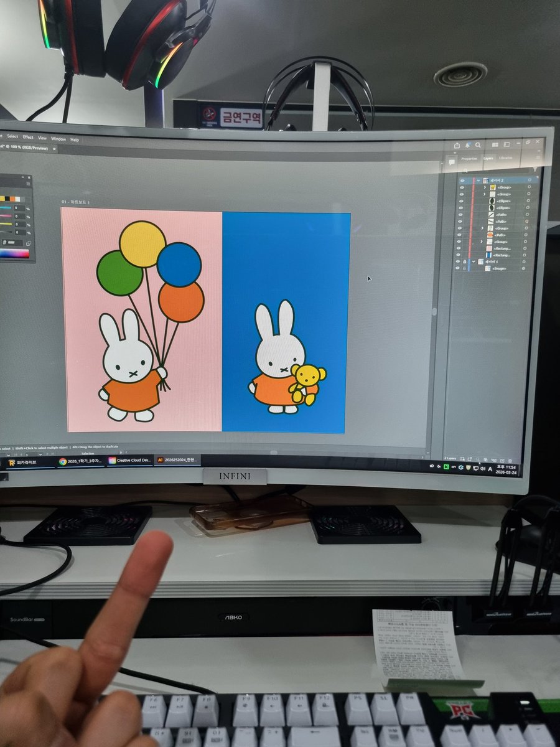Image resolution: width=560 pixels, height=747 pixels.
Task: Open the Comments speech-bubble panel icon
Action: point(452,162)
